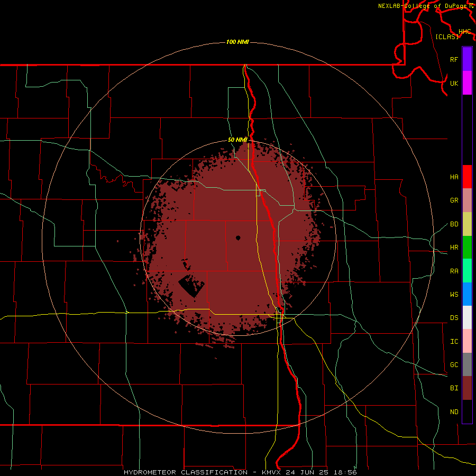Pick the HR green legend swatch

[x=467, y=248]
